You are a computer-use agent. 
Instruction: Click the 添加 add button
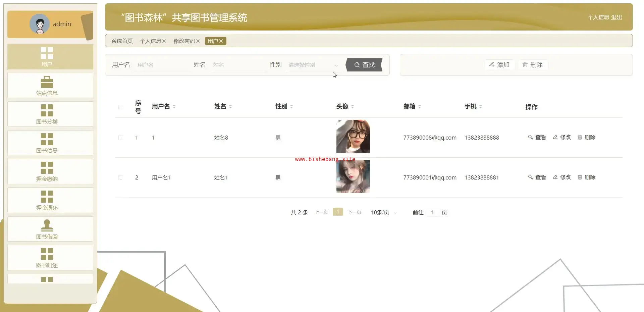tap(499, 65)
